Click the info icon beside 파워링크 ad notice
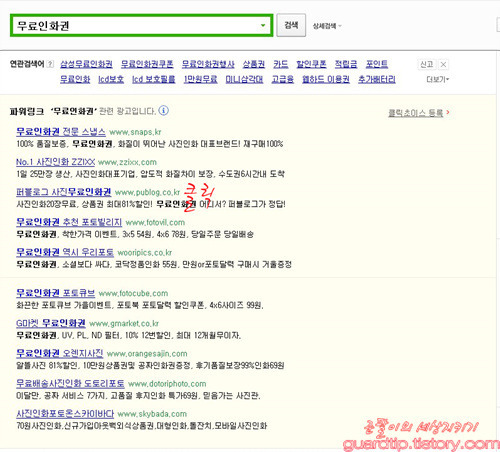Viewport: 500px width, 452px height. (x=163, y=110)
